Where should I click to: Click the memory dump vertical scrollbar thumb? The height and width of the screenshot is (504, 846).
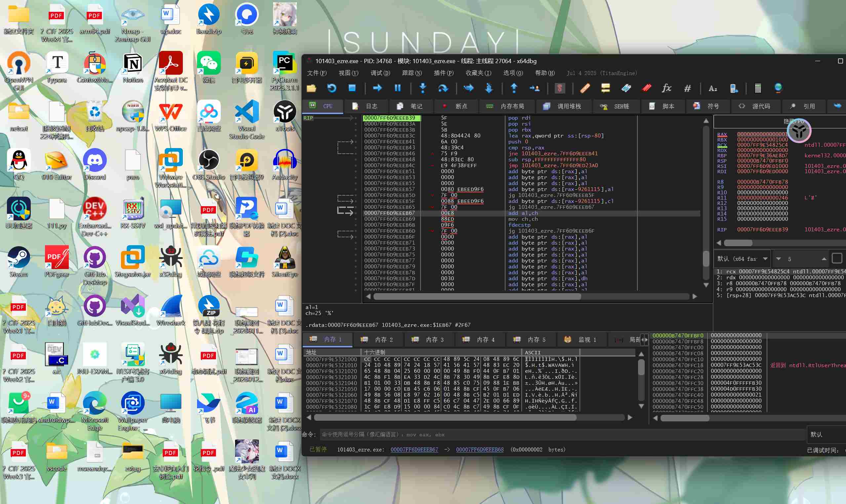point(641,367)
